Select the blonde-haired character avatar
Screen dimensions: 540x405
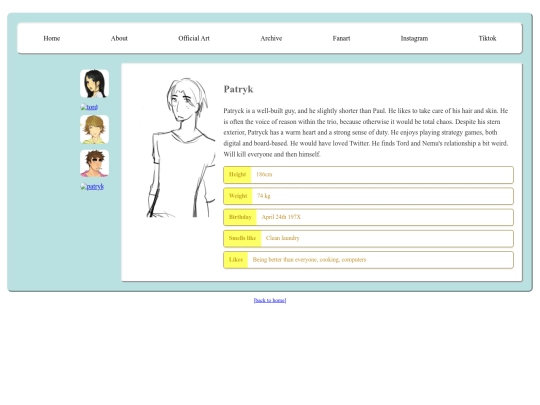[x=94, y=129]
